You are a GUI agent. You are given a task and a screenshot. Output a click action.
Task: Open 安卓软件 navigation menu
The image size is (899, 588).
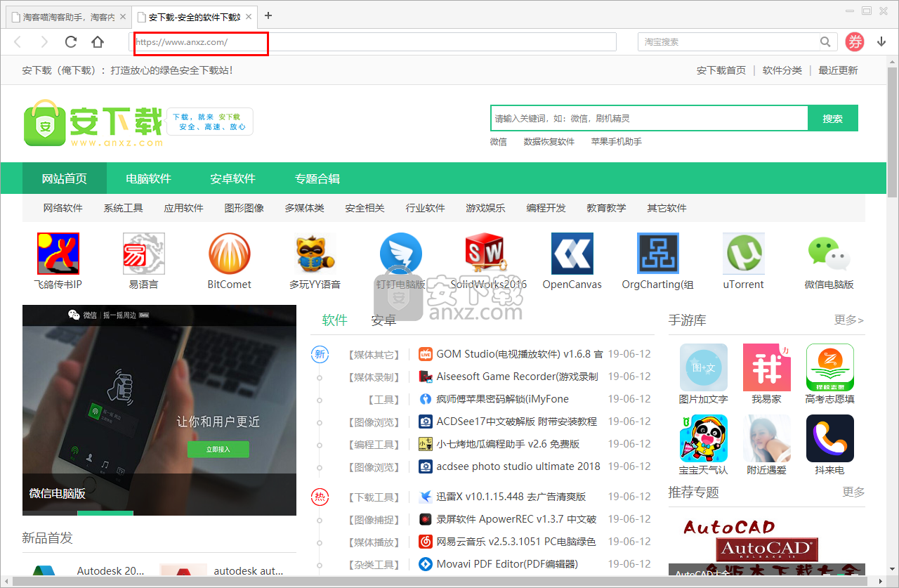point(233,178)
